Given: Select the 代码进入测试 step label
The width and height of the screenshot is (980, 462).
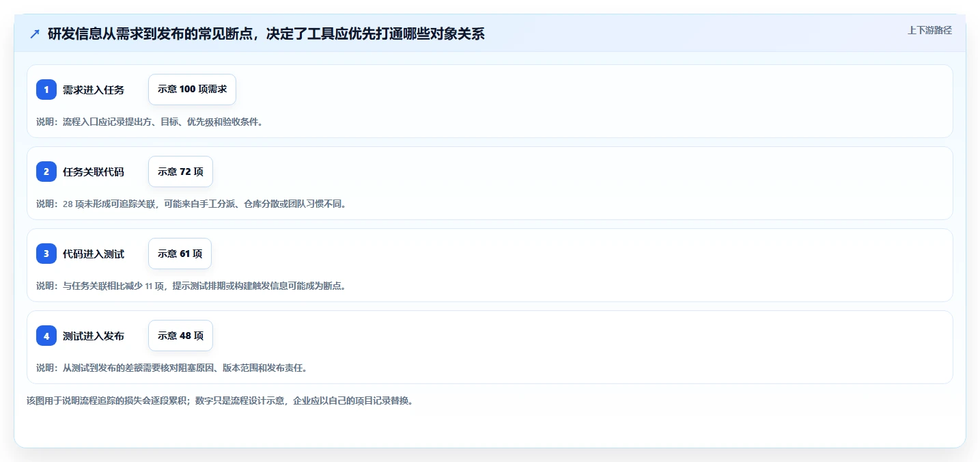Looking at the screenshot, I should (x=94, y=254).
